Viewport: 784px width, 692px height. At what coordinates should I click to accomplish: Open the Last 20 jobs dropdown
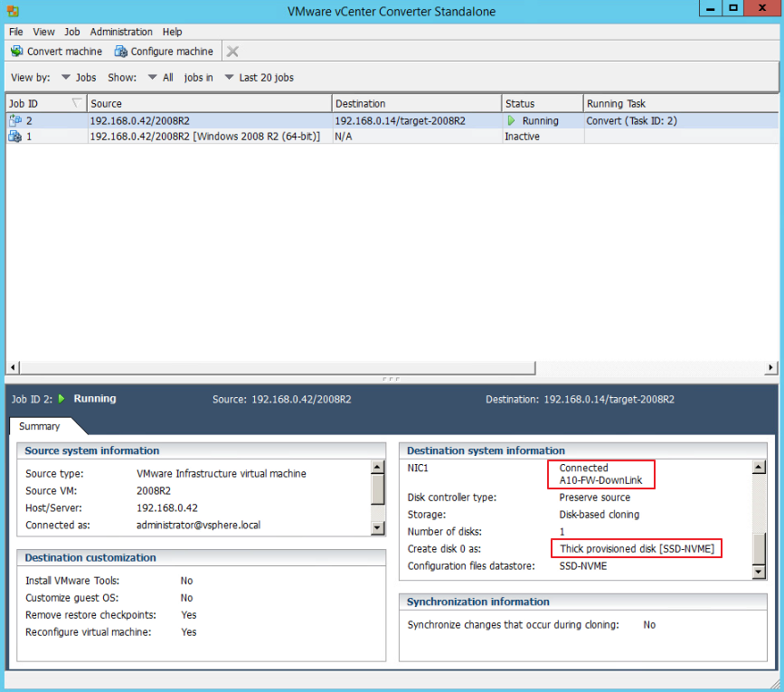pyautogui.click(x=259, y=78)
